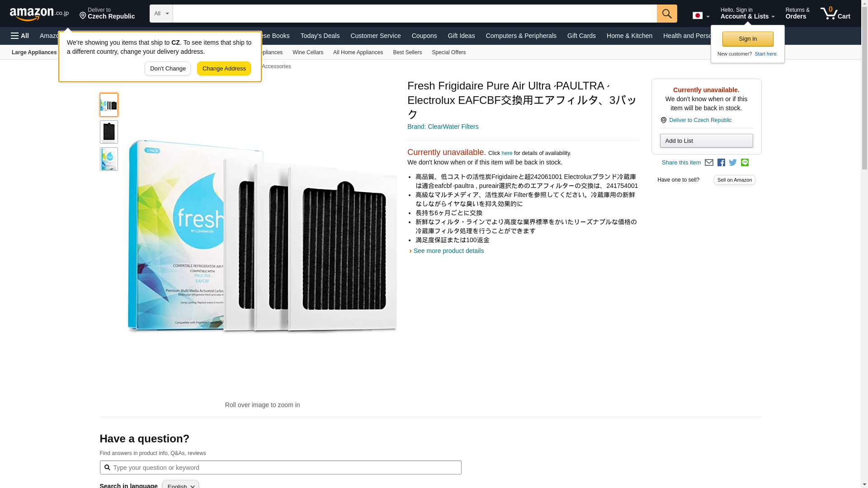Share this item on Twitter

click(733, 163)
